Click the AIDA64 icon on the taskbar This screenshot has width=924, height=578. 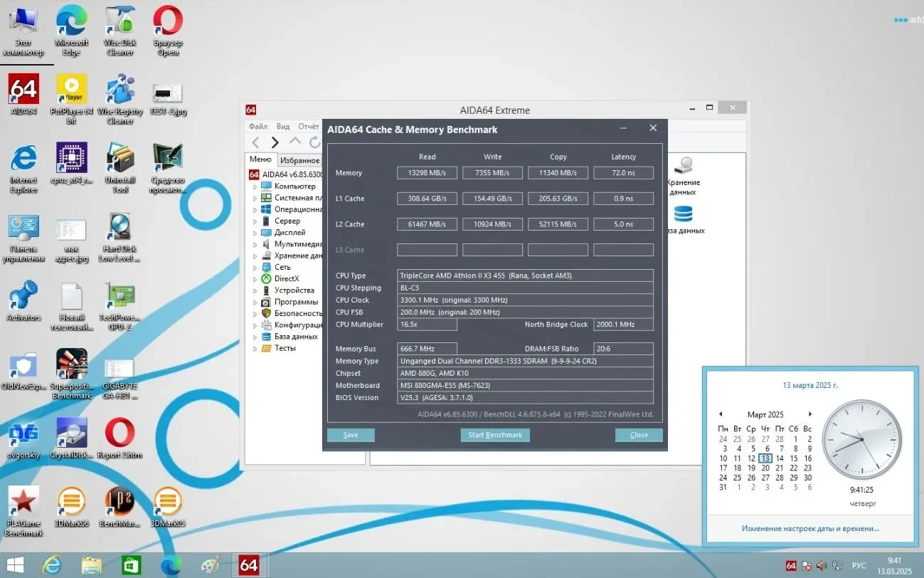(x=248, y=564)
